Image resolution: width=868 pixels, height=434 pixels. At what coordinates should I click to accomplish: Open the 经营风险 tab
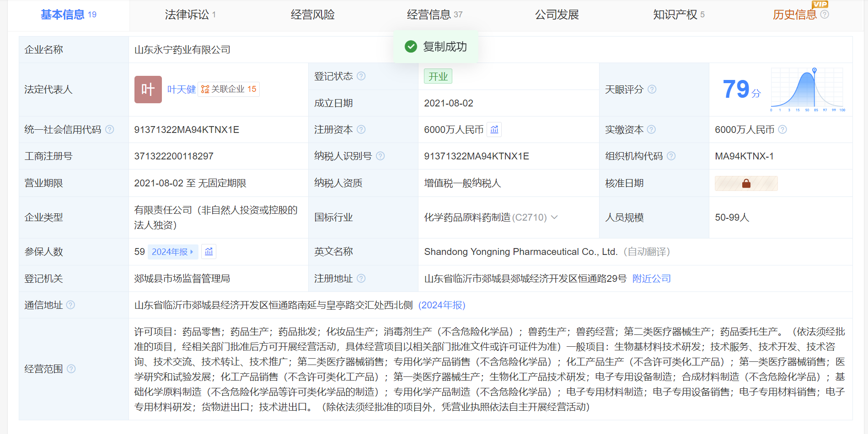[313, 15]
